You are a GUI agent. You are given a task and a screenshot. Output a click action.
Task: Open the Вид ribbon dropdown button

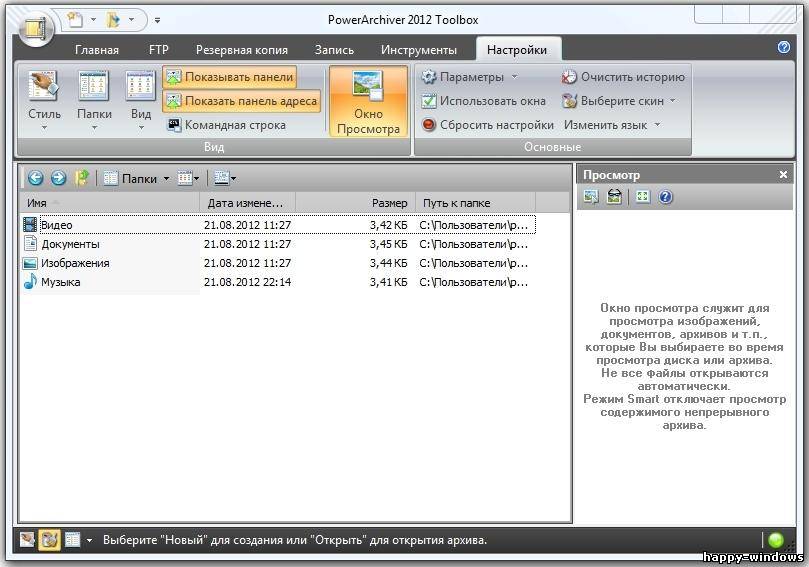(140, 100)
